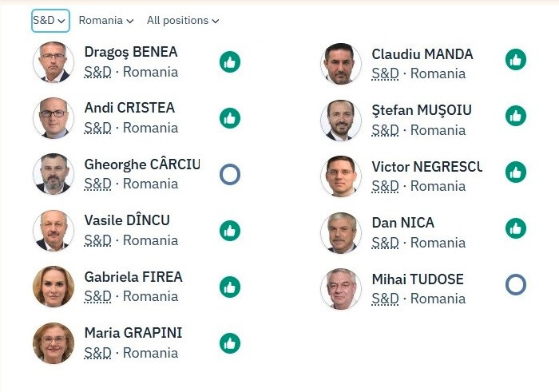
Task: Click Dan NICA's thumbs-up vote icon
Action: click(516, 228)
